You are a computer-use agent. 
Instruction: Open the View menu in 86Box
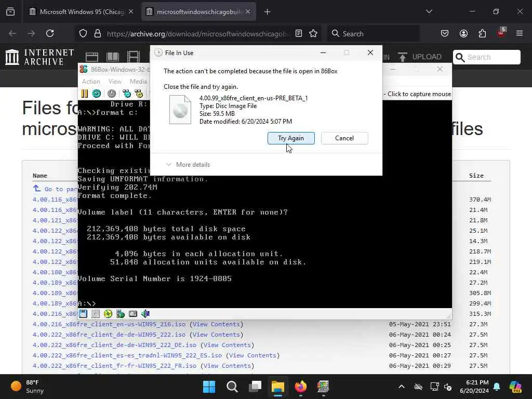pos(115,82)
